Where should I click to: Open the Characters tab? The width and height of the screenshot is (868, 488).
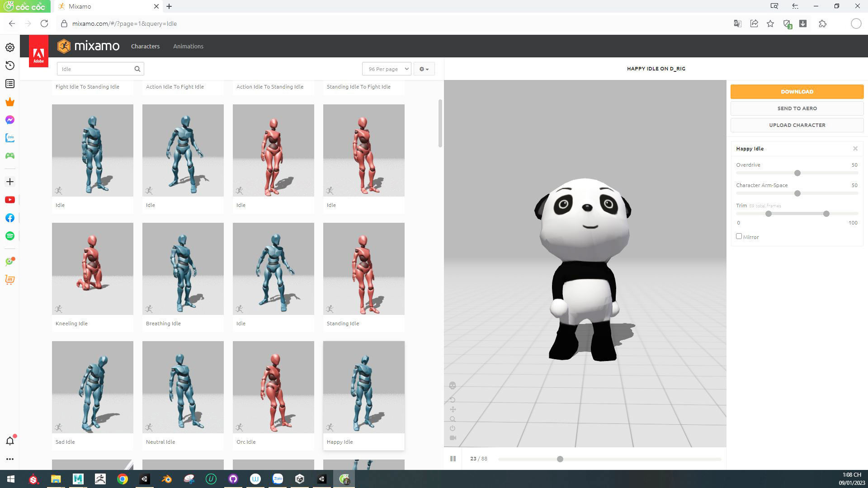click(x=145, y=46)
